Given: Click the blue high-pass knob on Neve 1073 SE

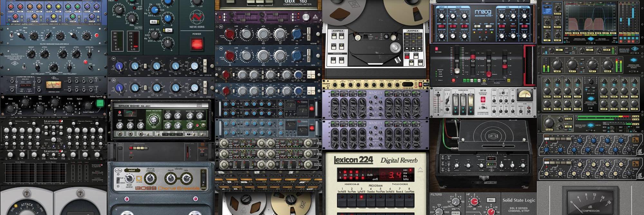Looking at the screenshot, I should 297,34.
